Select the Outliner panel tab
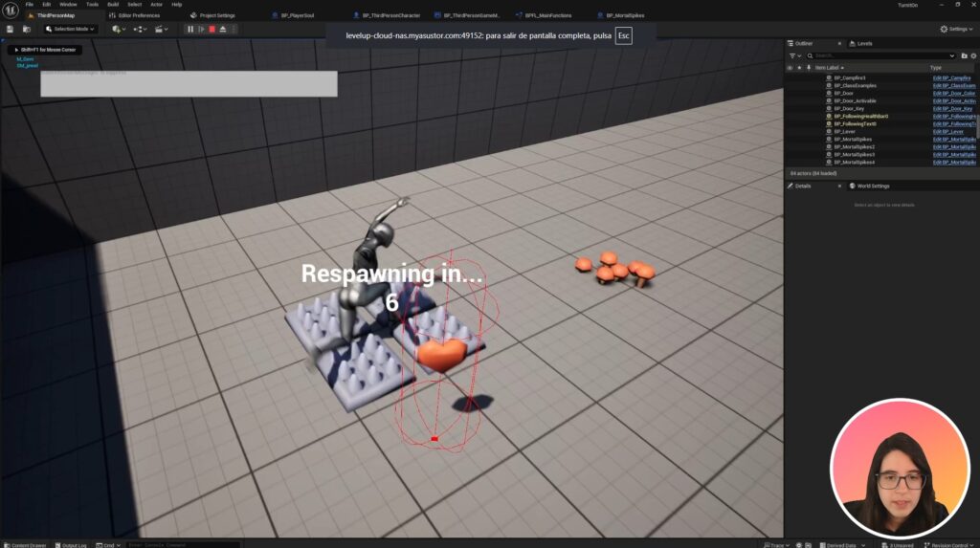Image resolution: width=980 pixels, height=548 pixels. tap(804, 44)
